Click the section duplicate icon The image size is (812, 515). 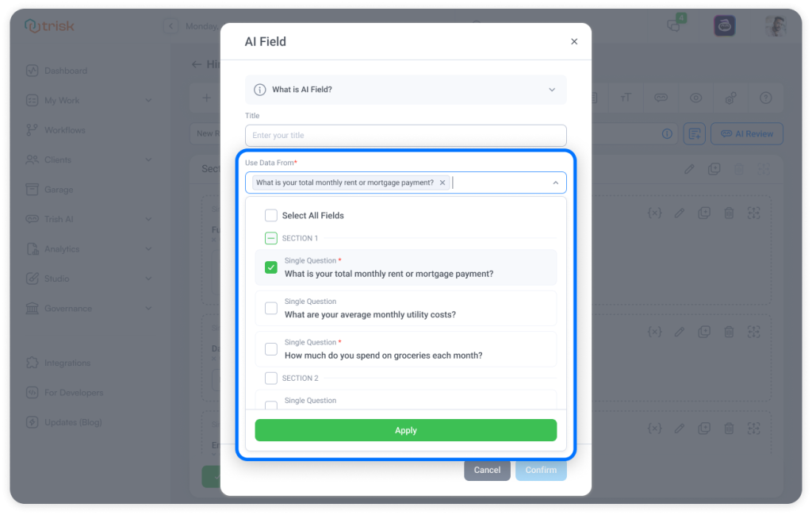(x=714, y=169)
